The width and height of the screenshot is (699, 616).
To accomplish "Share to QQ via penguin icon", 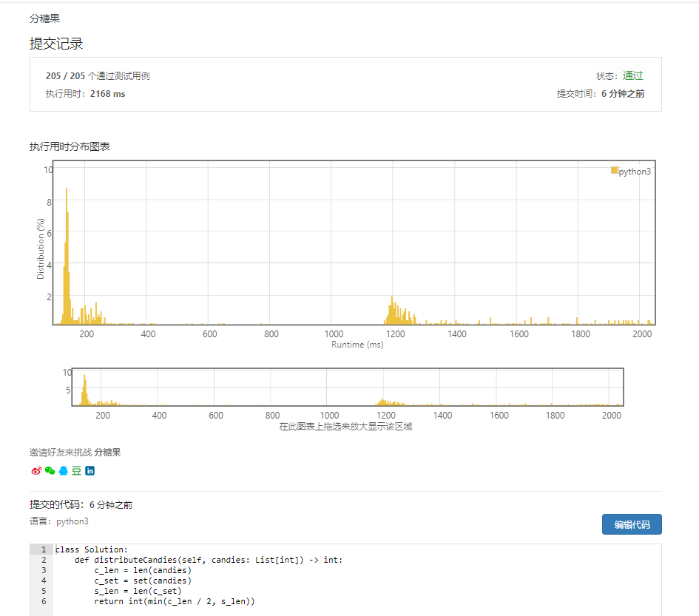I will 63,470.
